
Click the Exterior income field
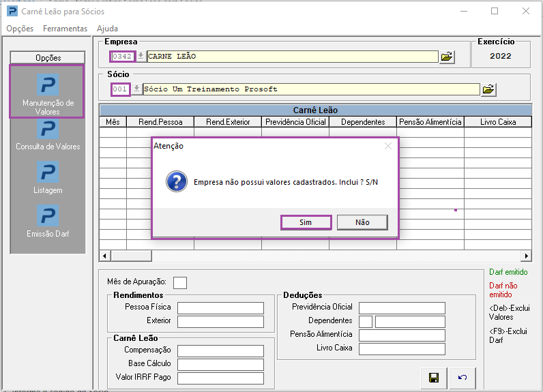pos(220,321)
